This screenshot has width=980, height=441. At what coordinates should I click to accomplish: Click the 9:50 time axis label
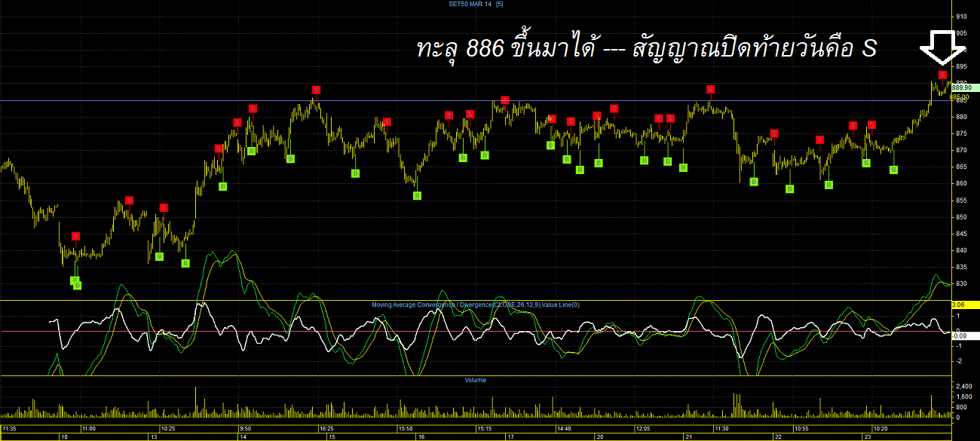(x=246, y=427)
